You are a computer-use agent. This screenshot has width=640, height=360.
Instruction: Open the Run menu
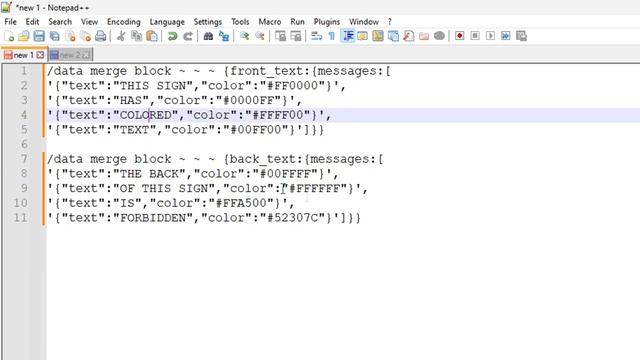click(297, 22)
